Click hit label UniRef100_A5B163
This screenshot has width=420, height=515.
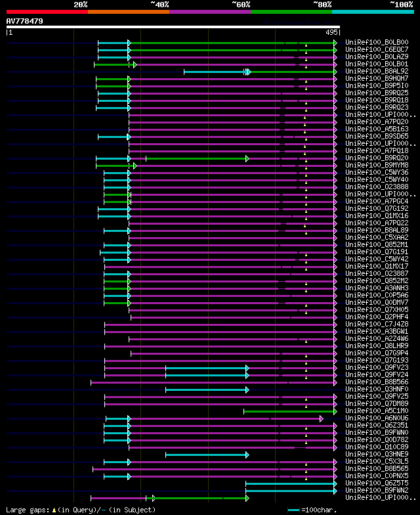[377, 129]
